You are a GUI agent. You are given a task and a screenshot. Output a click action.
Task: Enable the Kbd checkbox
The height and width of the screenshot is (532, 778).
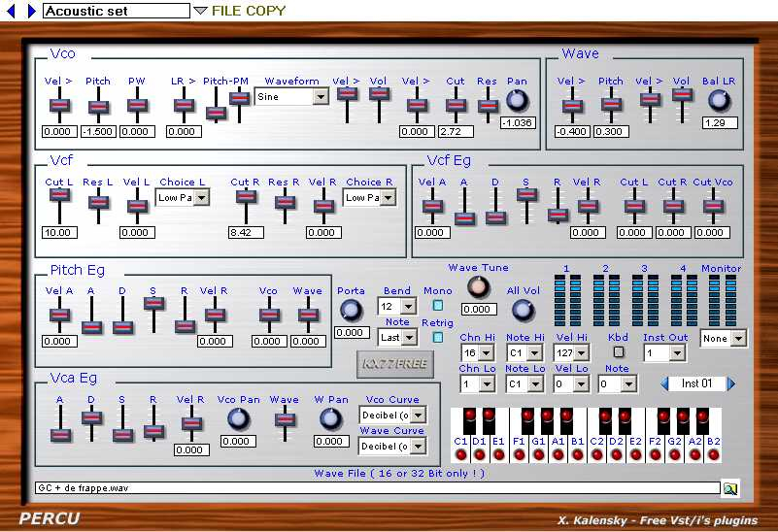(618, 352)
